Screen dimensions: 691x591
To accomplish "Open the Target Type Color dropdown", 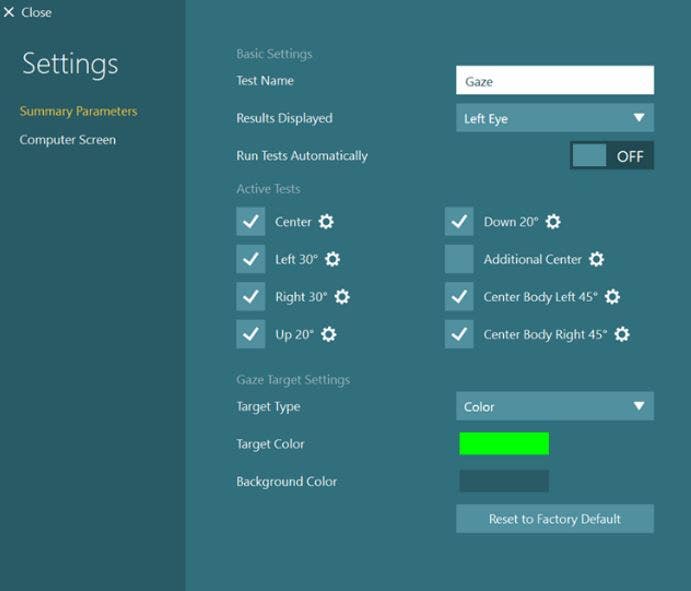I will point(555,406).
